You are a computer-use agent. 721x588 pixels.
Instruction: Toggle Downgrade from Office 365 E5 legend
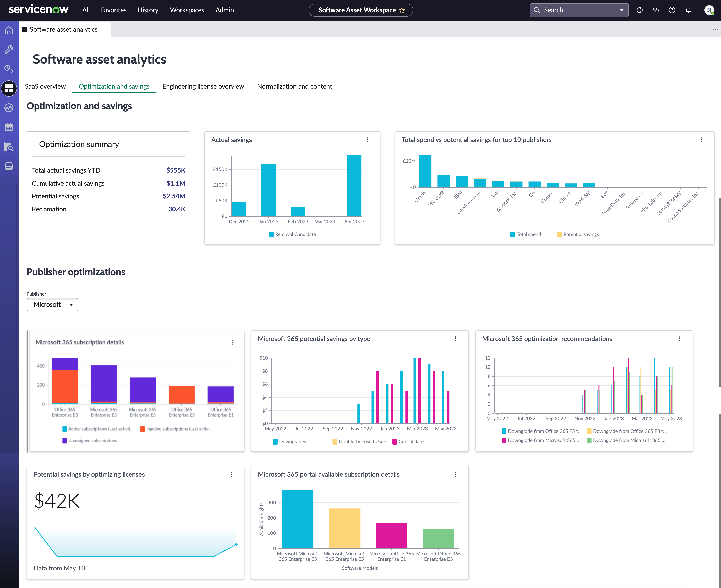coord(541,432)
